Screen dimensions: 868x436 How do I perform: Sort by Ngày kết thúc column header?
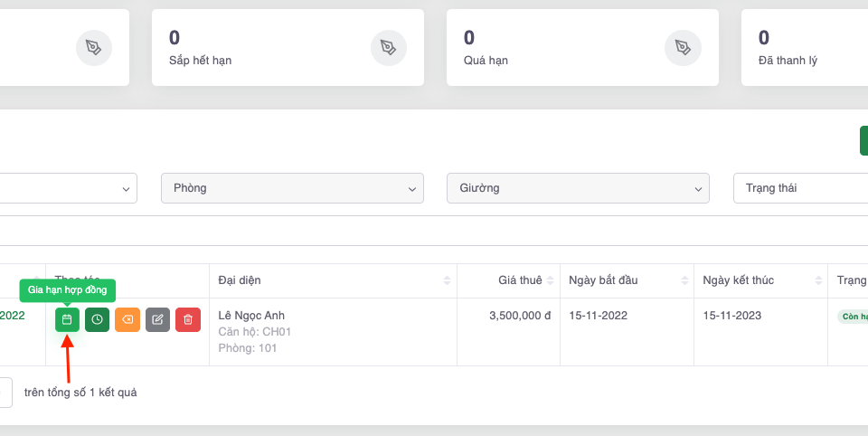tap(760, 280)
